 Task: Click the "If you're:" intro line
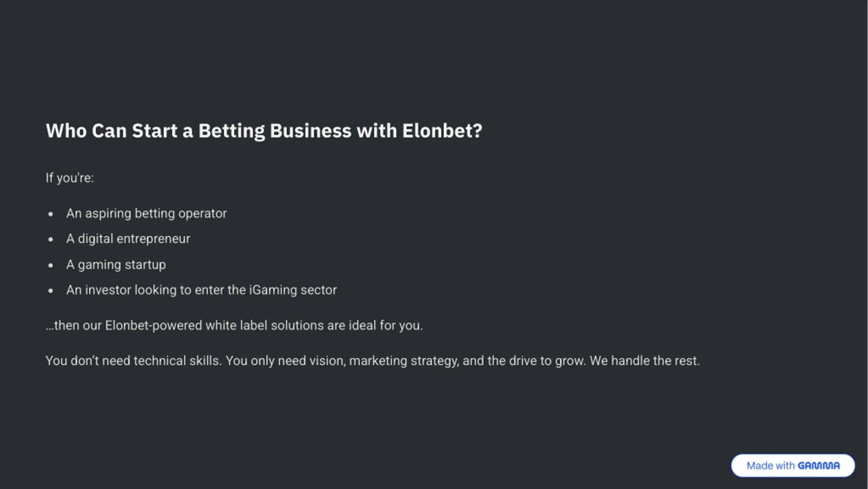click(70, 178)
